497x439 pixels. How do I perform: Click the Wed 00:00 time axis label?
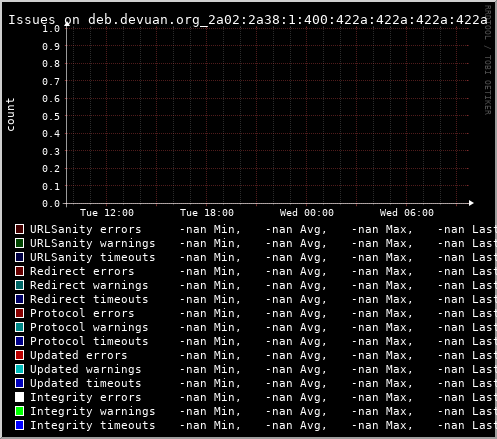[x=307, y=213]
